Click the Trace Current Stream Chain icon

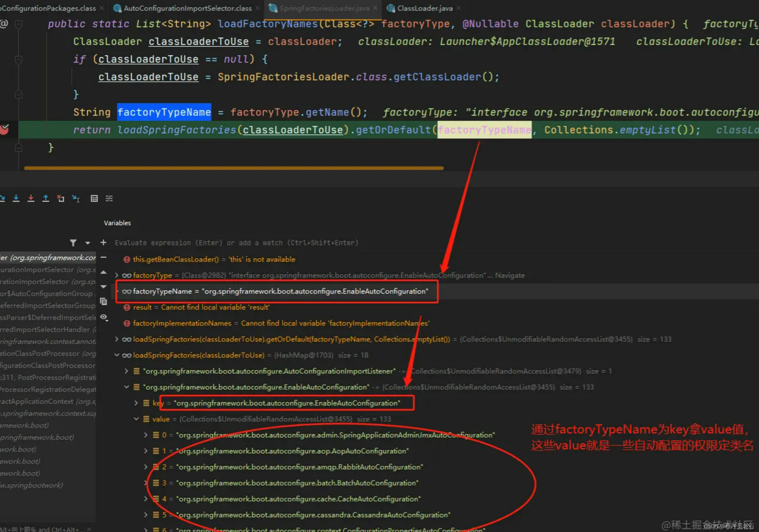pos(109,198)
